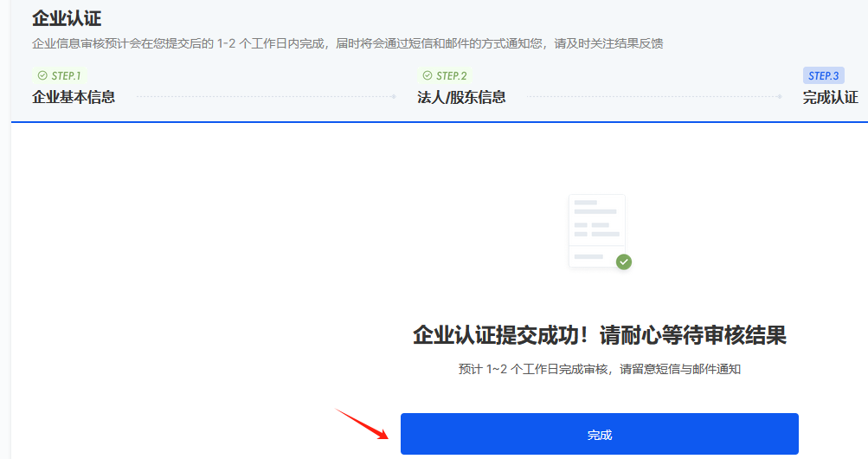Click the blue 完成 button
The width and height of the screenshot is (868, 459).
[599, 434]
